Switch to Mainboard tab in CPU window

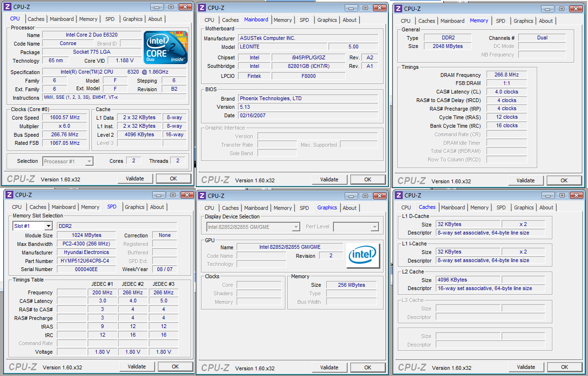click(x=62, y=19)
